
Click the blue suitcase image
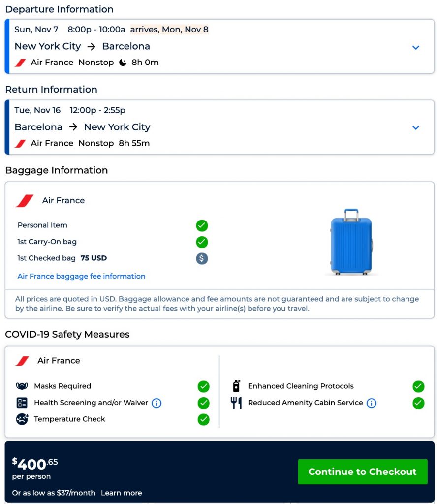pos(351,242)
